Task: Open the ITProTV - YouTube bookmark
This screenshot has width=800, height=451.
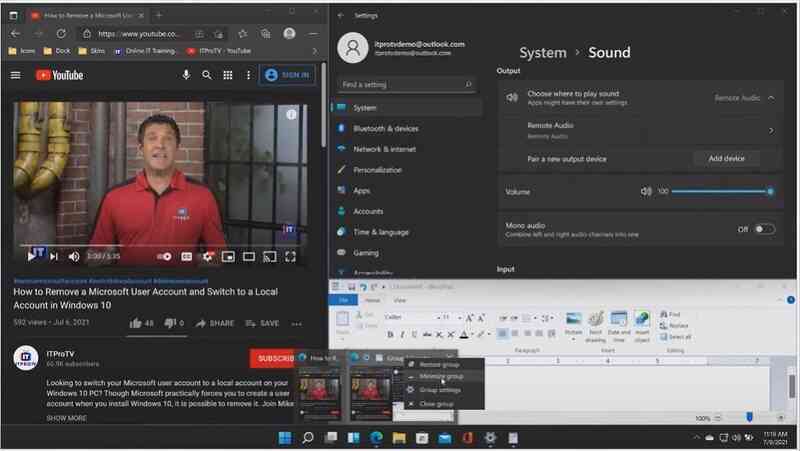Action: tap(219, 51)
